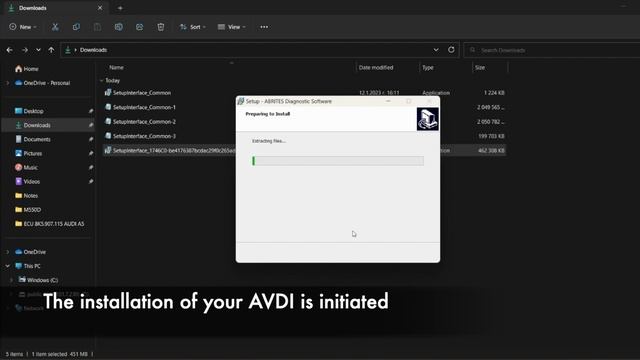Go forward with the right arrow

(x=24, y=50)
